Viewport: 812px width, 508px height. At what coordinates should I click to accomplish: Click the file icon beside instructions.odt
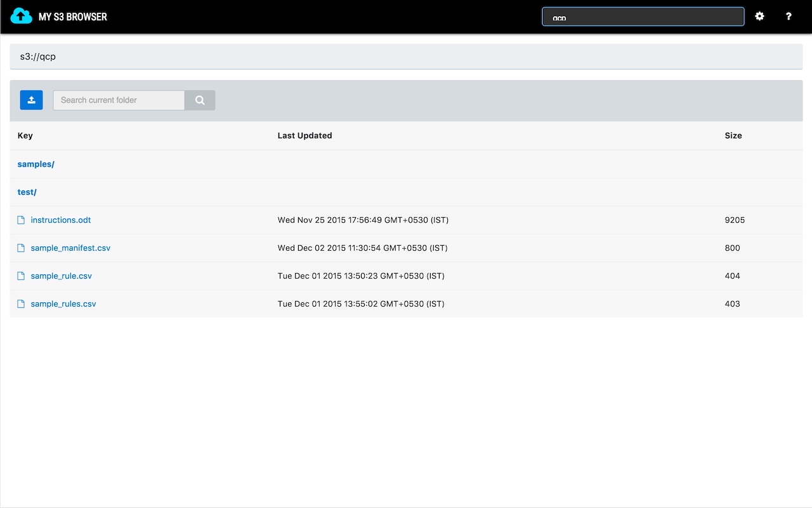click(21, 220)
